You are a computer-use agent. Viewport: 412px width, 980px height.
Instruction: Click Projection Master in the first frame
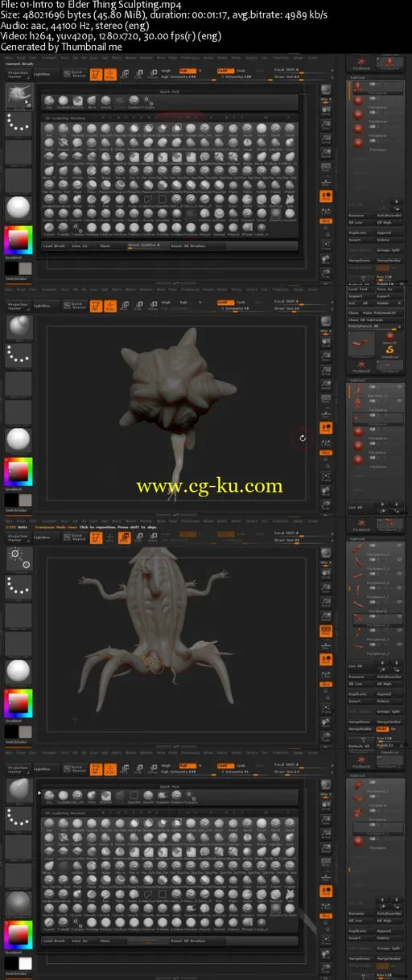pyautogui.click(x=19, y=75)
